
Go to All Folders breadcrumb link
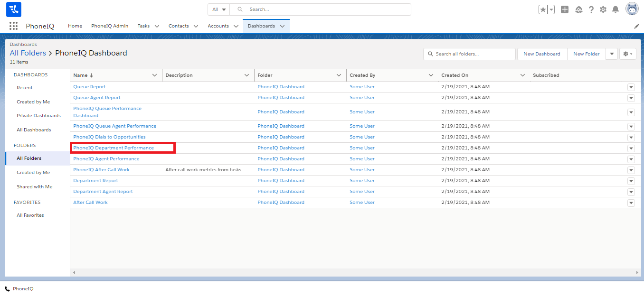pyautogui.click(x=28, y=53)
